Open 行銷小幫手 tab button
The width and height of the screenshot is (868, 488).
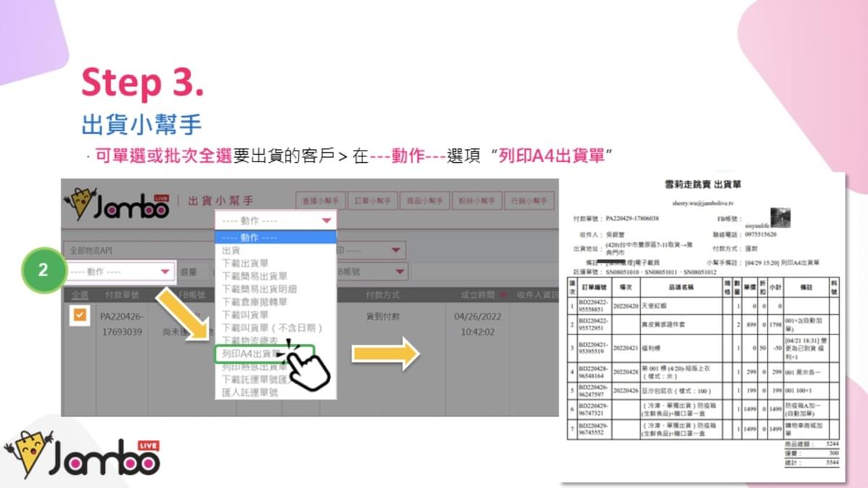pyautogui.click(x=529, y=201)
